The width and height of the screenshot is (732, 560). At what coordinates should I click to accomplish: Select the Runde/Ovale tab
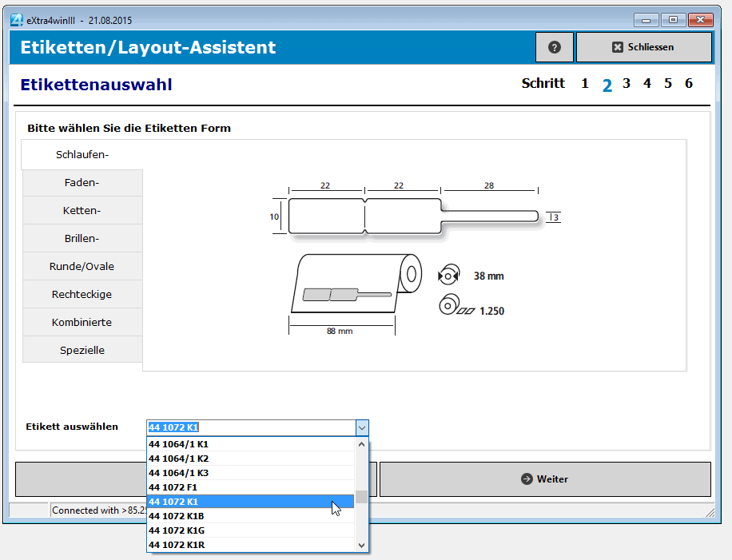82,267
